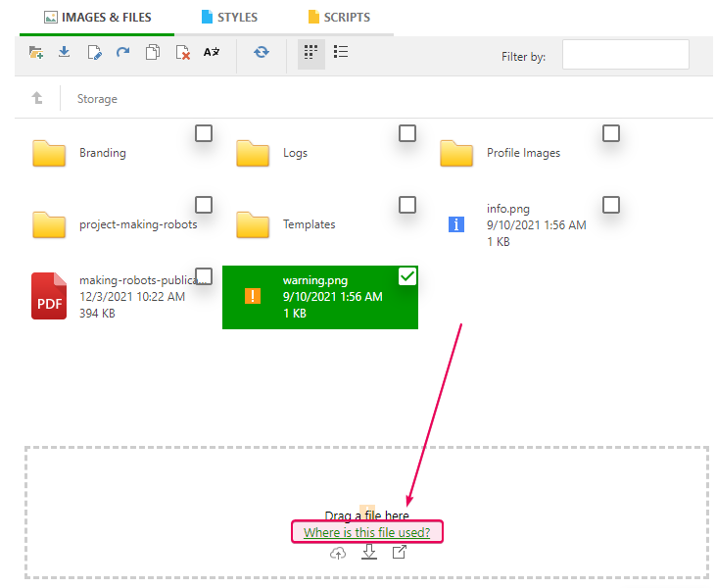The width and height of the screenshot is (716, 588).
Task: Click the 'info.png' file name
Action: pyautogui.click(x=508, y=209)
